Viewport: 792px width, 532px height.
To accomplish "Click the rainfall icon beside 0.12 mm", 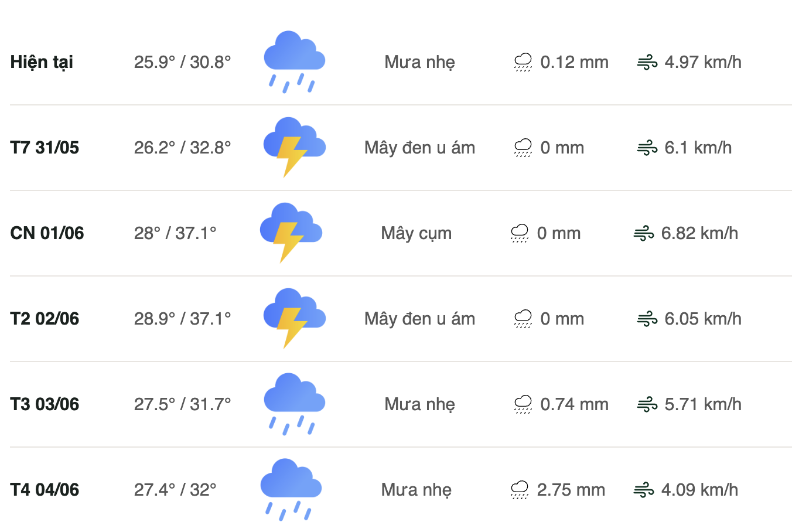I will pos(523,62).
